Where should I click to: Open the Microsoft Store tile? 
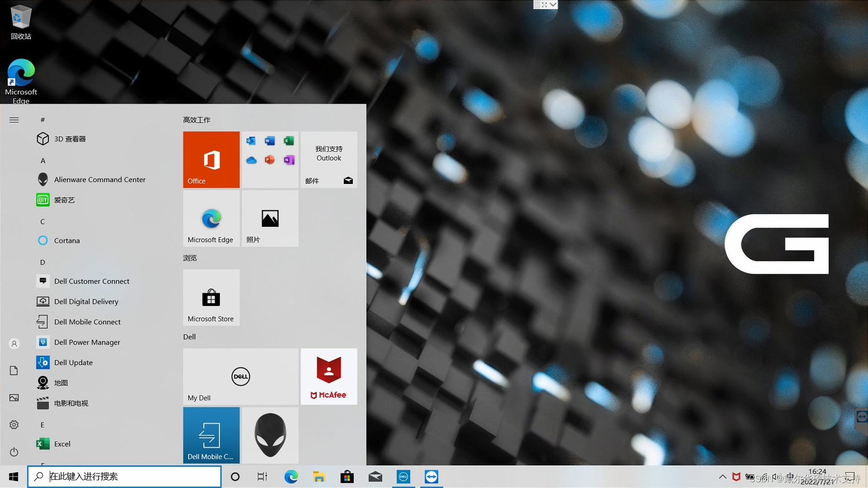pyautogui.click(x=211, y=297)
